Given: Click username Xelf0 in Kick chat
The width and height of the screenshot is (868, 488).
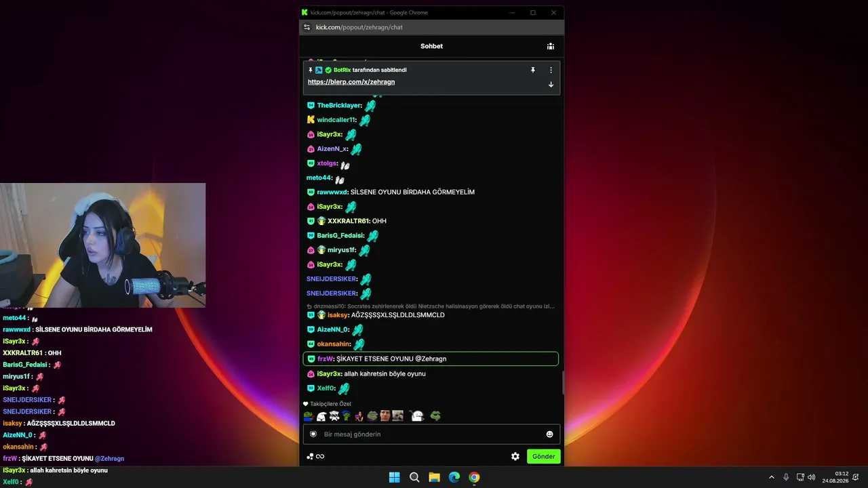Looking at the screenshot, I should pos(326,388).
